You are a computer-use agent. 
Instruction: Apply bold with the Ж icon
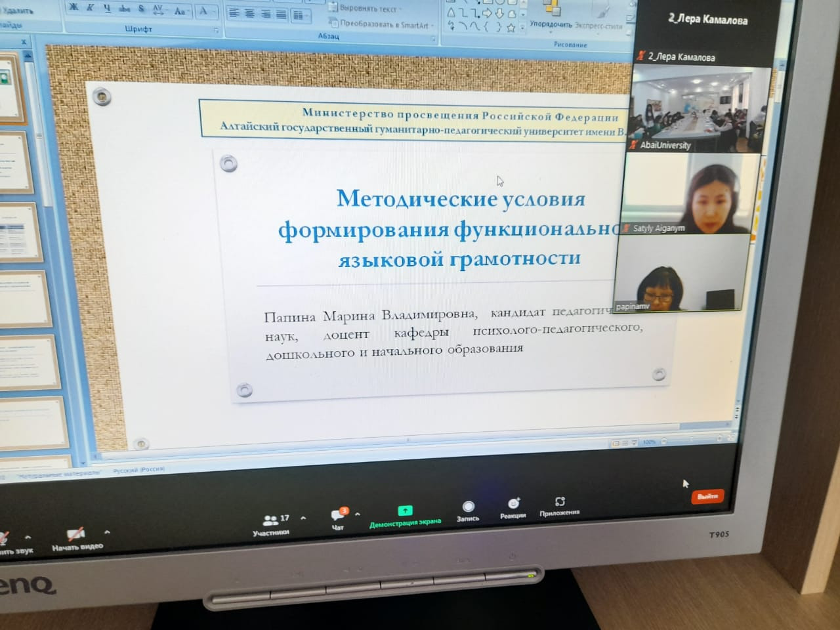click(74, 8)
